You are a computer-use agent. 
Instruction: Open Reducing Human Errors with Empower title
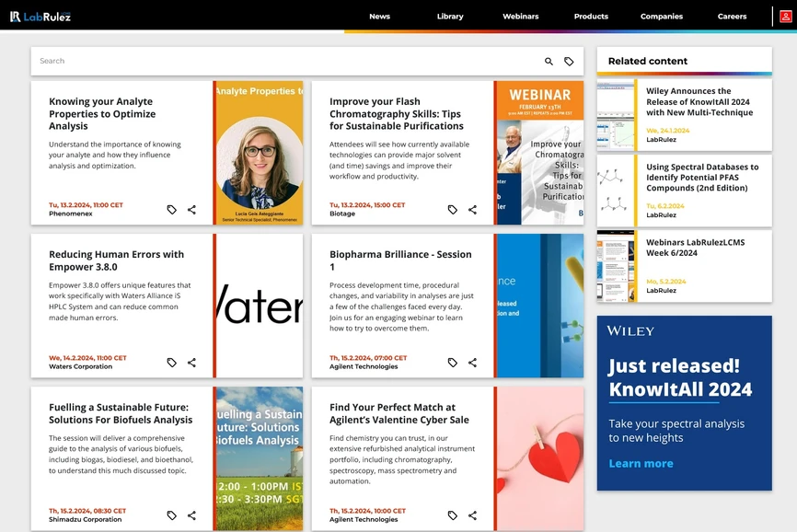point(116,260)
